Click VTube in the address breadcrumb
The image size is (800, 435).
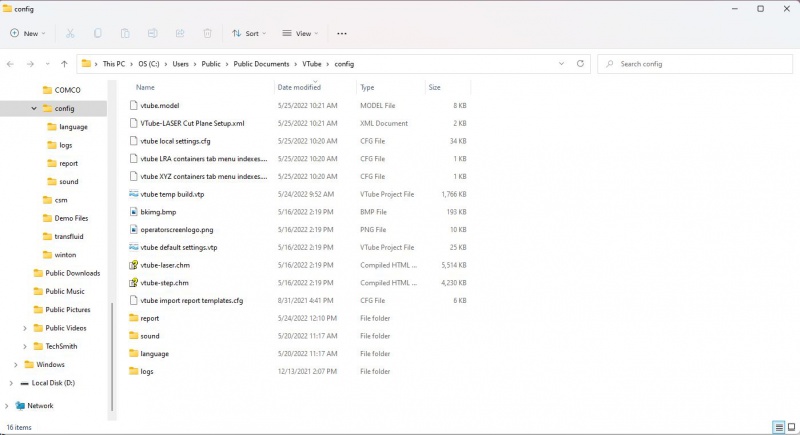point(312,64)
